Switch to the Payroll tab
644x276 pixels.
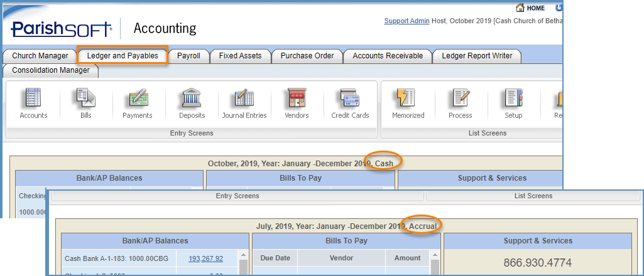[188, 56]
